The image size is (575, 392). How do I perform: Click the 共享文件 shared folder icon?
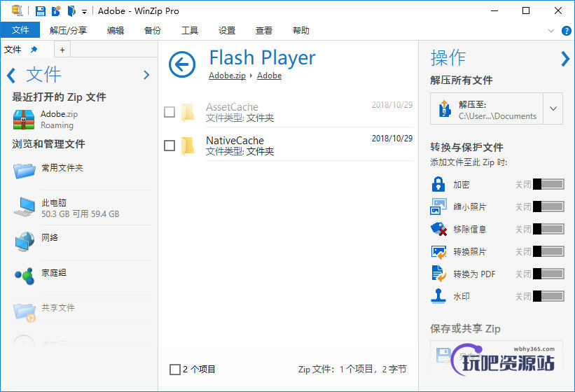[25, 311]
